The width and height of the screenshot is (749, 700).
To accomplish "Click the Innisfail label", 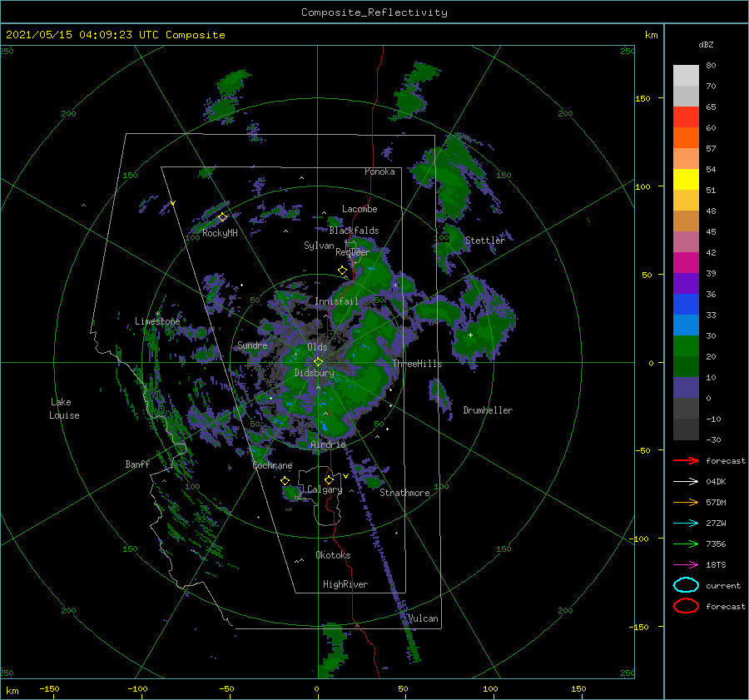I will tap(336, 301).
